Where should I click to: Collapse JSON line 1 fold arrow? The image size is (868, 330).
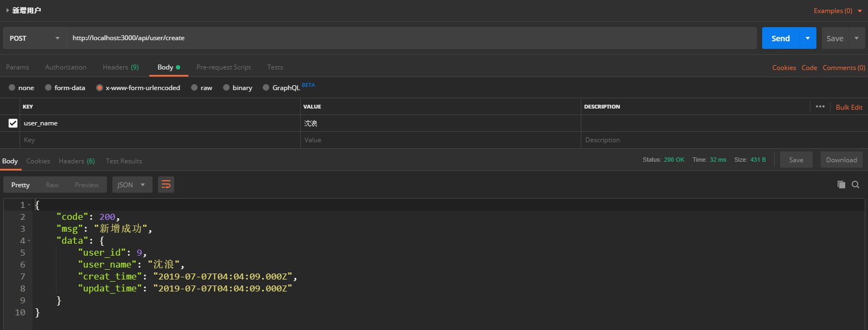coord(29,205)
